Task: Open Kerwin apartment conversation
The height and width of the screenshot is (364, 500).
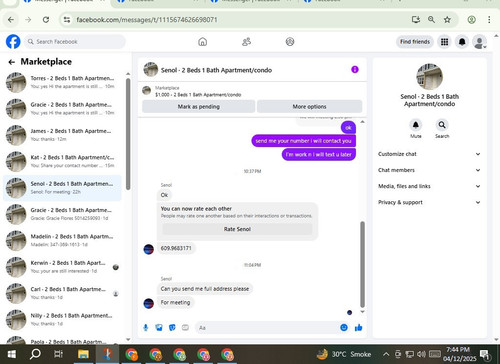Action: pos(62,267)
